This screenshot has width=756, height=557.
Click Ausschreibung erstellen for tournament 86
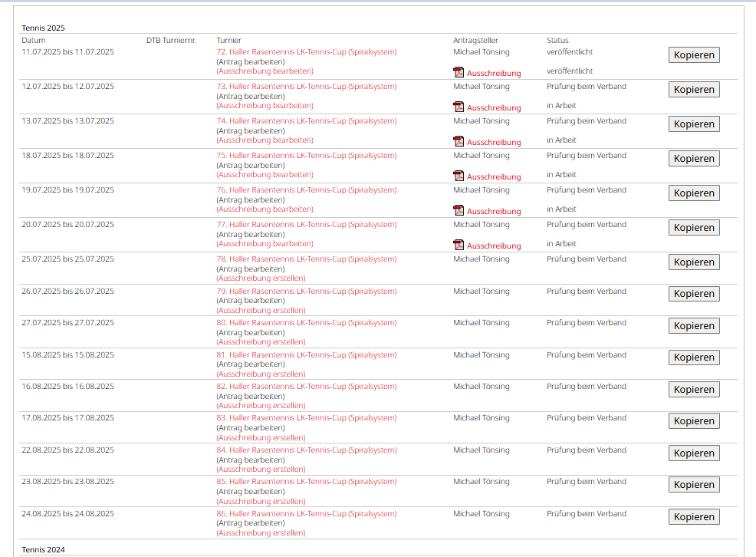(261, 533)
